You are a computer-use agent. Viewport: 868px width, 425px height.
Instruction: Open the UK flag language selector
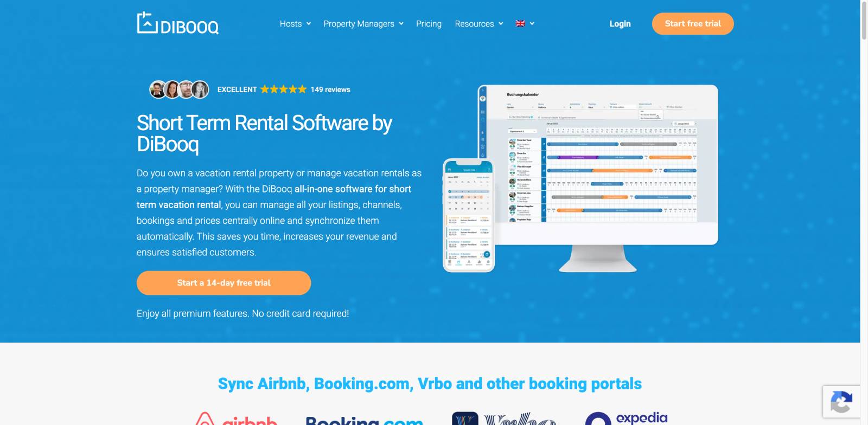click(x=525, y=23)
